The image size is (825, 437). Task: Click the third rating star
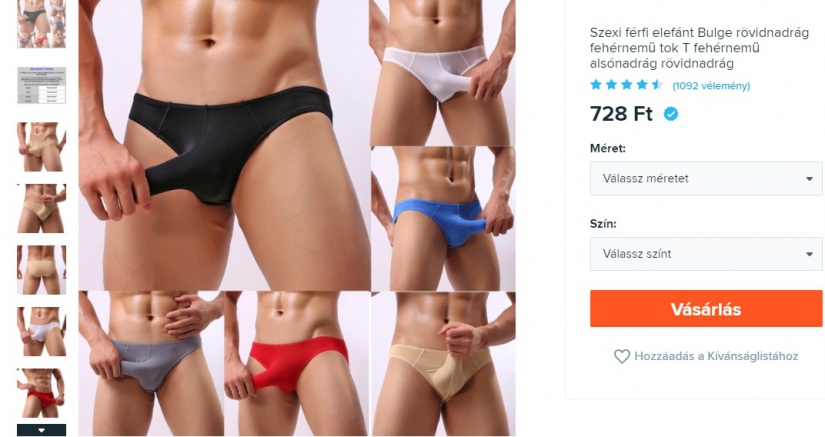point(627,85)
